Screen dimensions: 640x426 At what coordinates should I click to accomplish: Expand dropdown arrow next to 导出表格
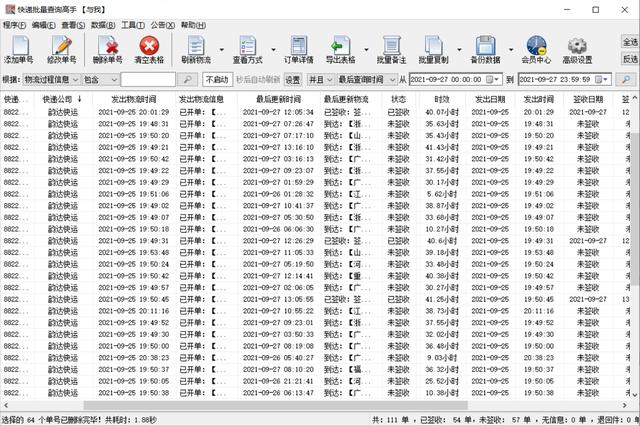click(366, 50)
